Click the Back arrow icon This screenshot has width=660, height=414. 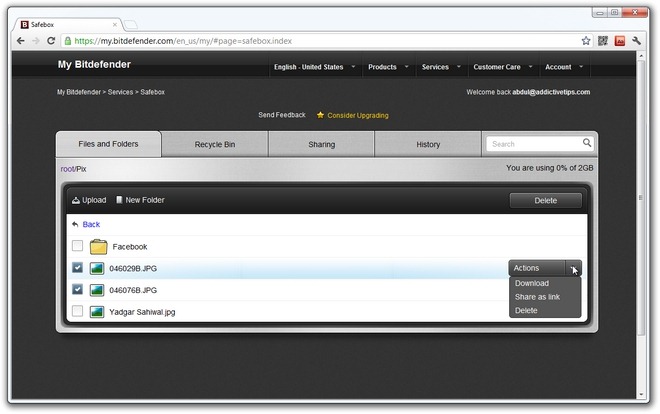point(75,224)
